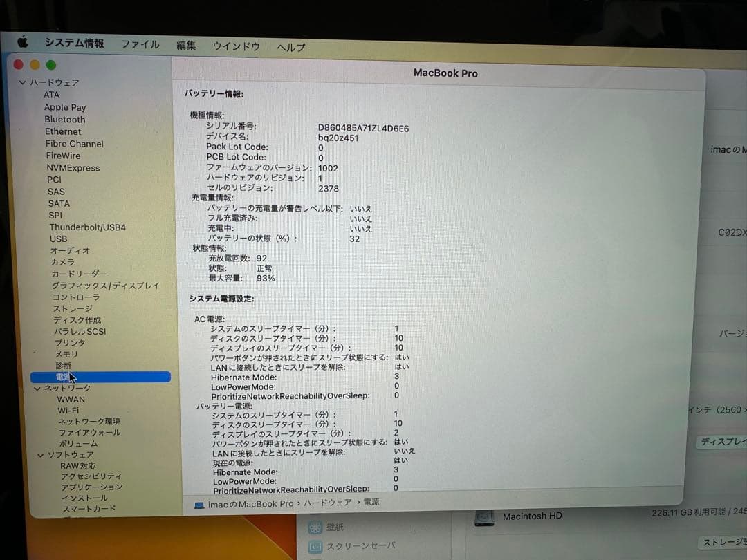Click the Macintosh HD drive icon
The image size is (747, 560).
click(x=484, y=517)
